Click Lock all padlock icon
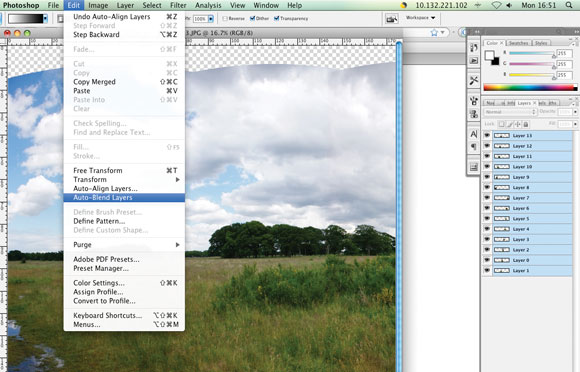Image resolution: width=580 pixels, height=372 pixels. (526, 124)
